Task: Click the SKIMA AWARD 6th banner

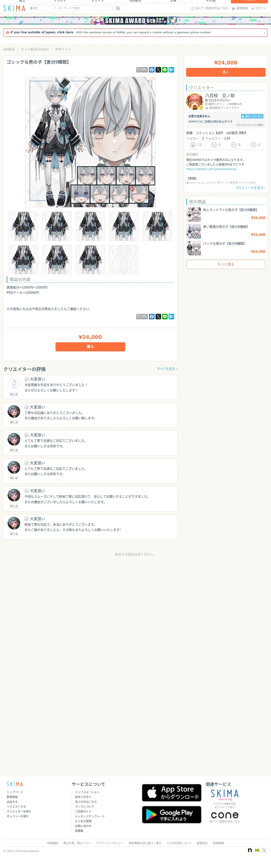Action: (x=135, y=21)
